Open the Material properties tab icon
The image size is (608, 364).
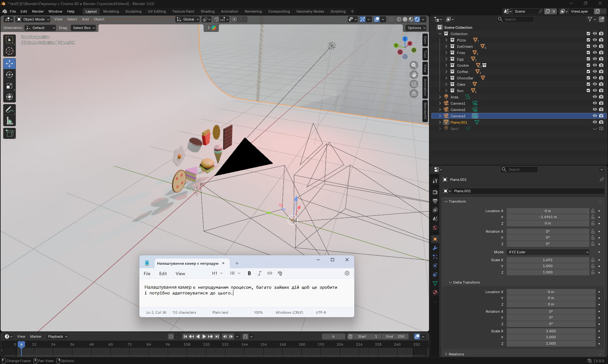point(435,292)
